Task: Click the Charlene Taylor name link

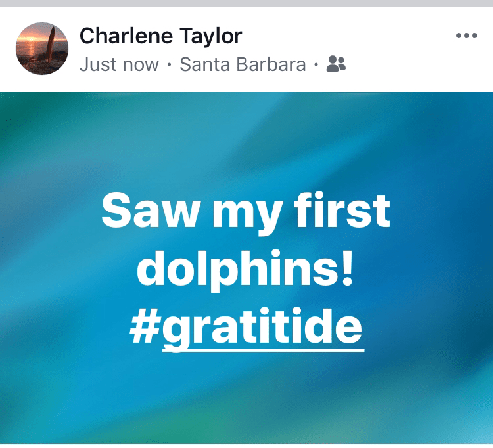Action: (x=160, y=36)
